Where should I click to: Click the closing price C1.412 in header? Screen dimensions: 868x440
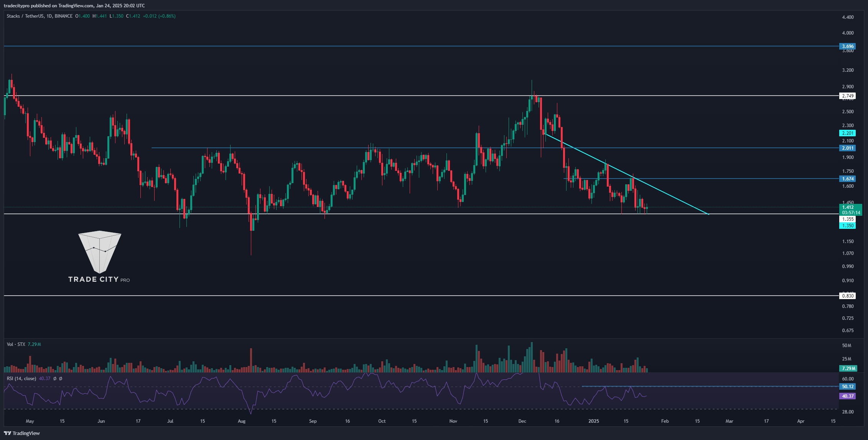(x=133, y=16)
